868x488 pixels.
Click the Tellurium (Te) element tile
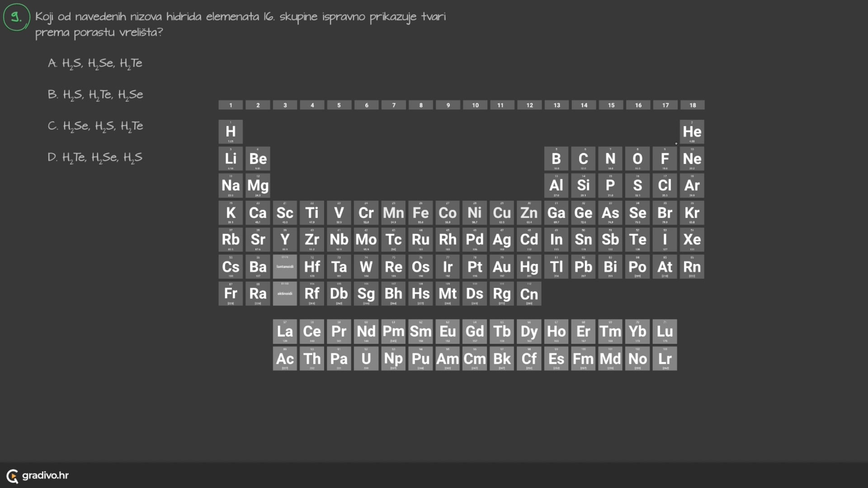tap(637, 239)
